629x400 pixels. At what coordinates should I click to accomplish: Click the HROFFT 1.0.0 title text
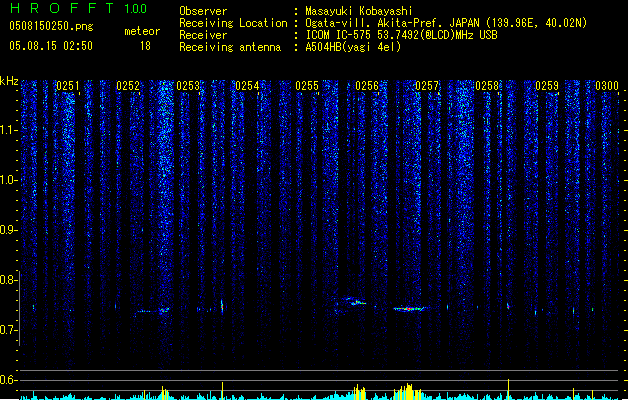click(79, 8)
